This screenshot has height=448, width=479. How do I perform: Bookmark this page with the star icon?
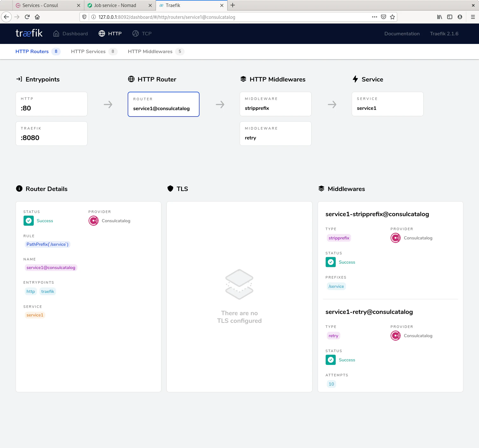coord(392,17)
